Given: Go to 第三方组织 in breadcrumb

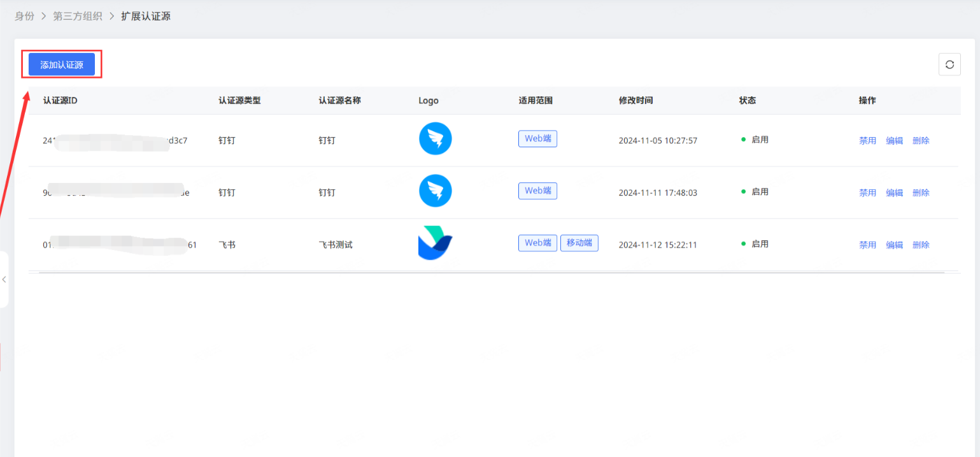Looking at the screenshot, I should click(x=78, y=16).
